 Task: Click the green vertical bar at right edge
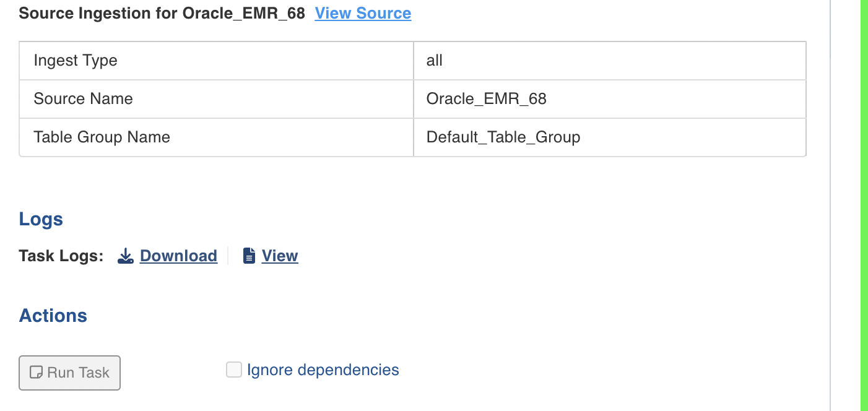click(864, 205)
